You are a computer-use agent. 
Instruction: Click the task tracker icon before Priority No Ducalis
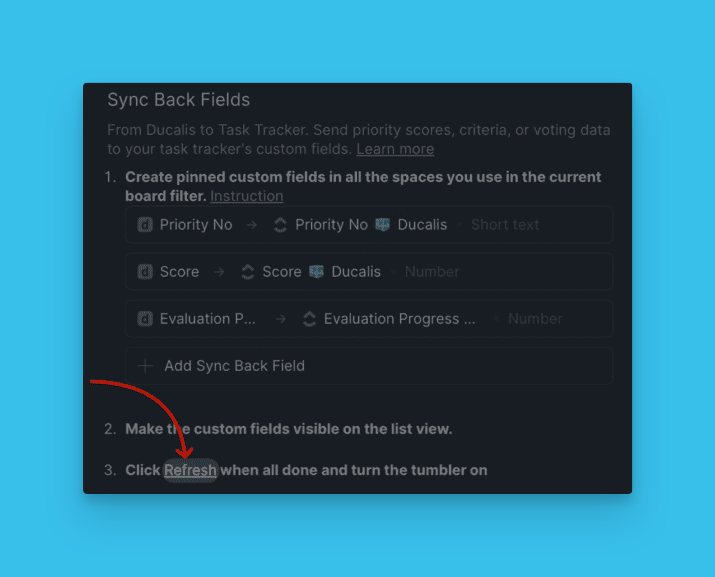point(280,225)
